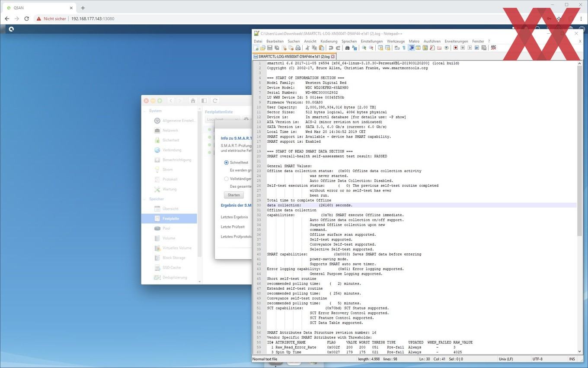Click the UTF-8 encoding status entry
This screenshot has height=368, width=588.
(537, 359)
